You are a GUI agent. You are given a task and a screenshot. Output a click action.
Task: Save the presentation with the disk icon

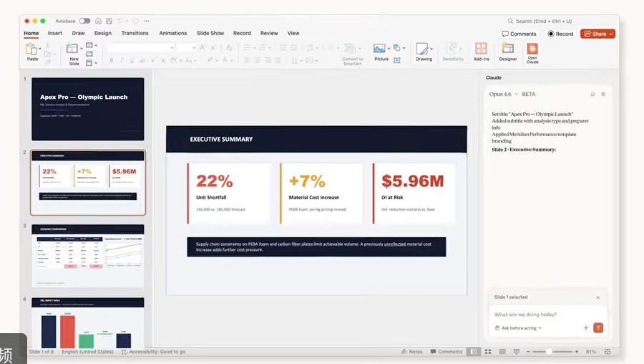109,21
